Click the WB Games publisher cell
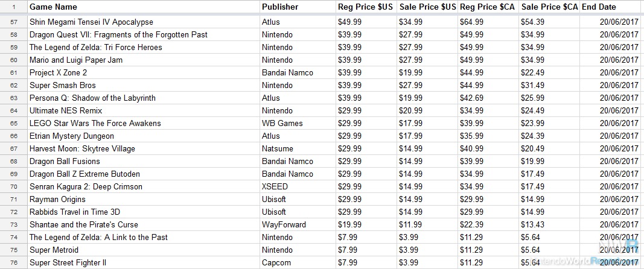Viewport: 644px width, 269px height. (298, 123)
